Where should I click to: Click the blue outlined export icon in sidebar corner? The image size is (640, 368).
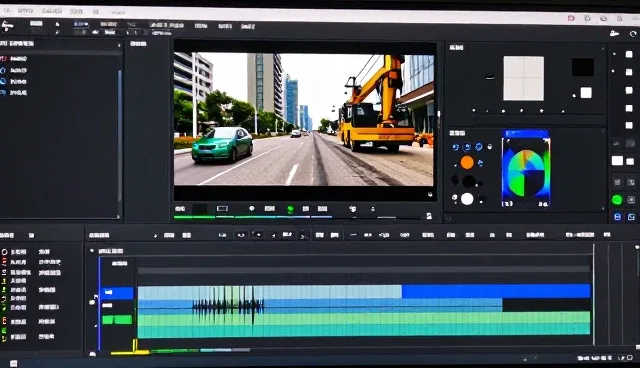(x=631, y=217)
